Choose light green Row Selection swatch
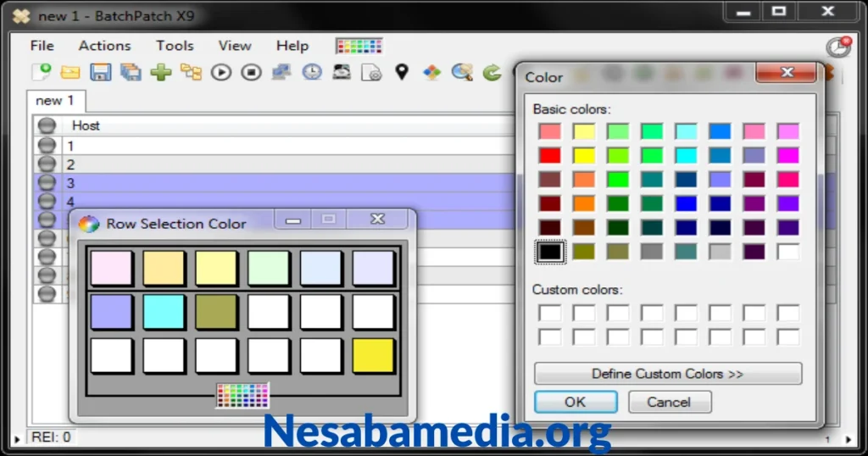The width and height of the screenshot is (868, 456). coord(269,269)
